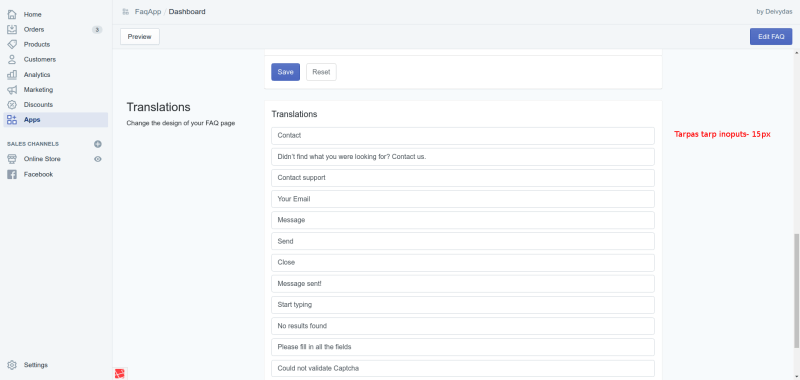Click the Close translation field

(x=463, y=262)
